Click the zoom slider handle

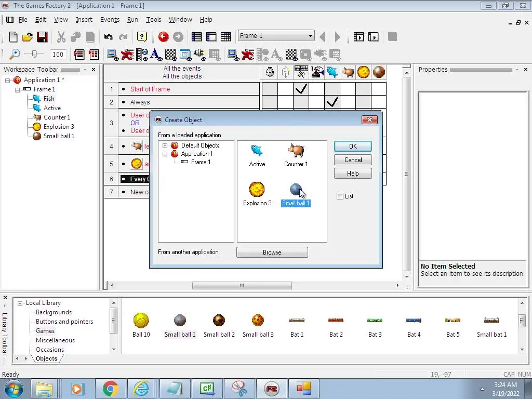[34, 54]
